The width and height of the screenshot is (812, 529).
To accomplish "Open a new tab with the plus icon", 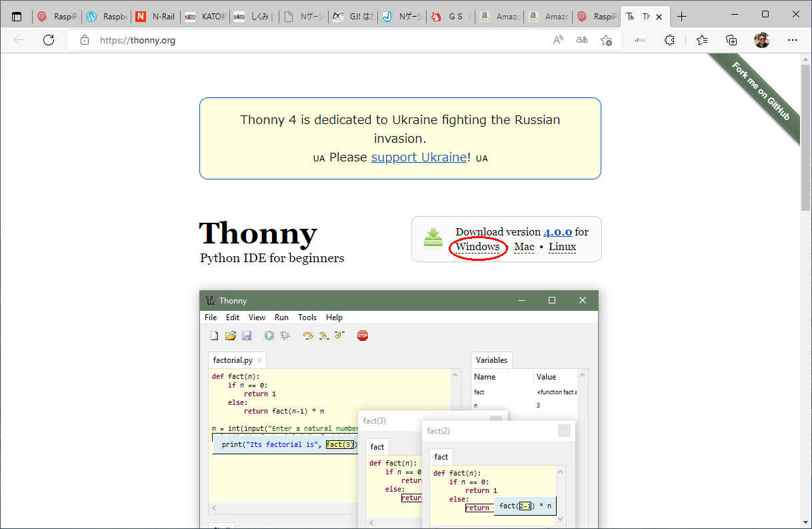I will [x=681, y=17].
